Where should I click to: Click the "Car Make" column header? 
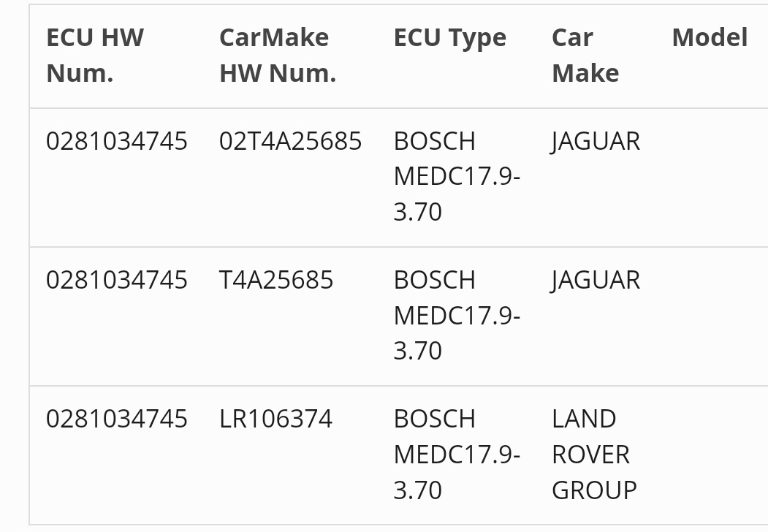(x=585, y=56)
